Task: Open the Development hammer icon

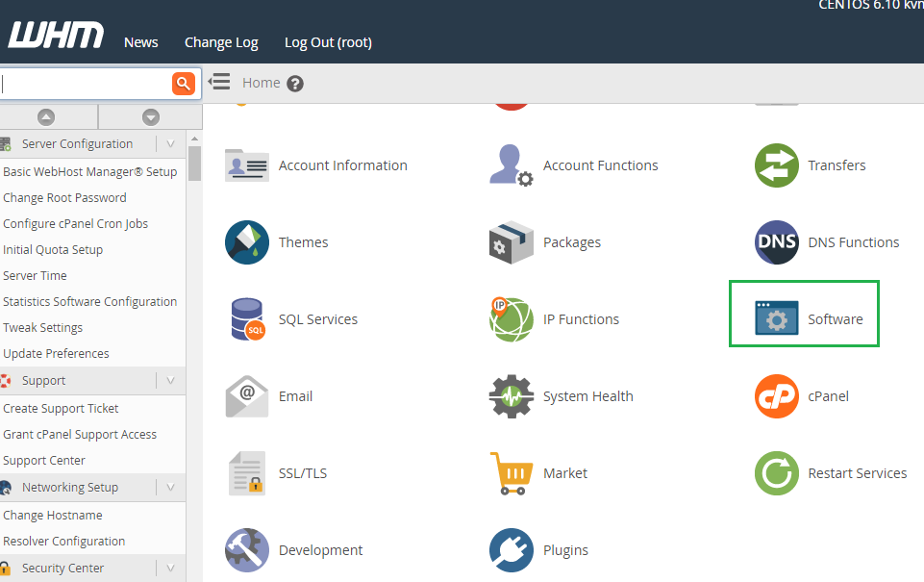Action: 247,550
